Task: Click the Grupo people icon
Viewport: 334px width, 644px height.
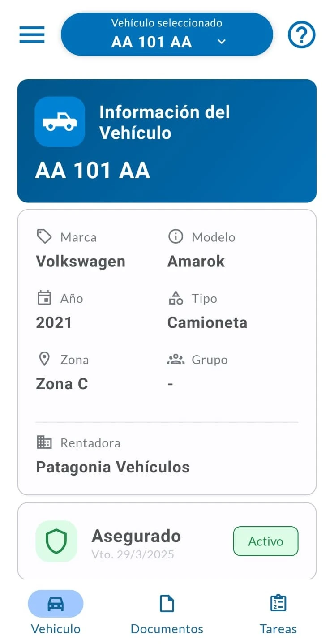Action: coord(176,359)
